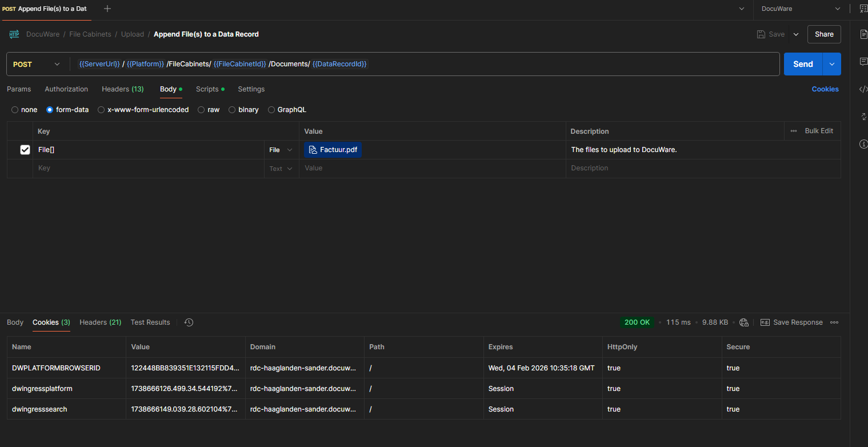This screenshot has height=447, width=868.
Task: Click the request info icon in sidebar
Action: click(x=863, y=144)
